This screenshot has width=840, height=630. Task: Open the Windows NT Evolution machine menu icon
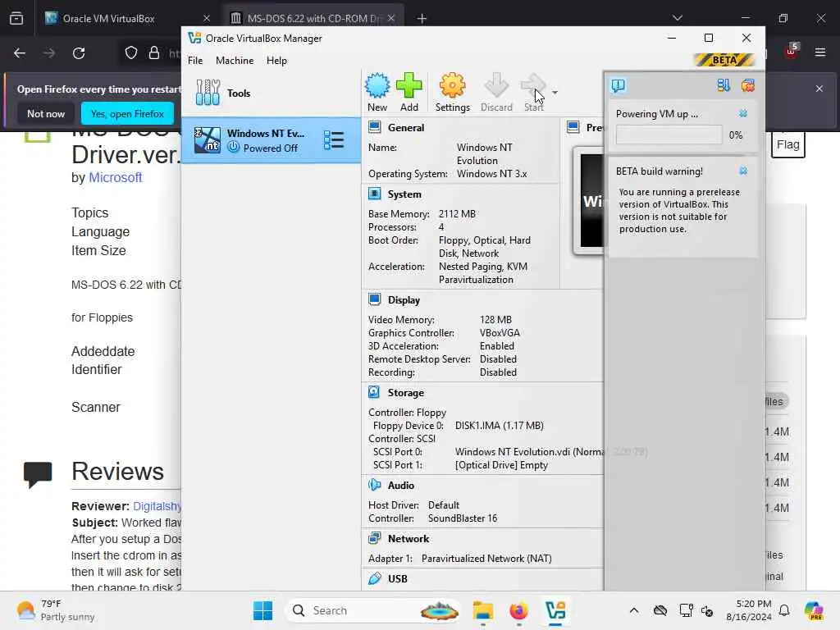[x=333, y=140]
